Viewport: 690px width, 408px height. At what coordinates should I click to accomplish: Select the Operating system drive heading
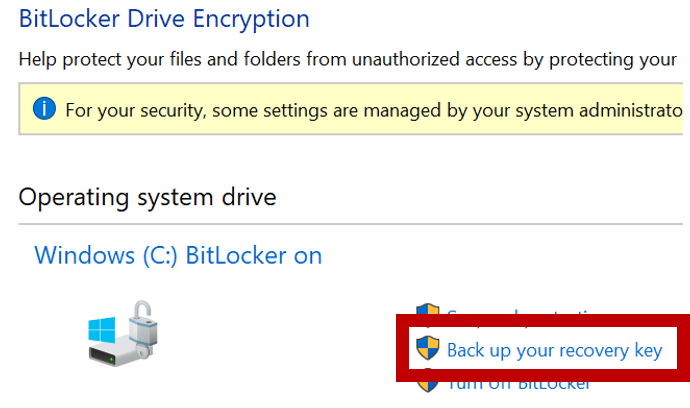pyautogui.click(x=147, y=197)
